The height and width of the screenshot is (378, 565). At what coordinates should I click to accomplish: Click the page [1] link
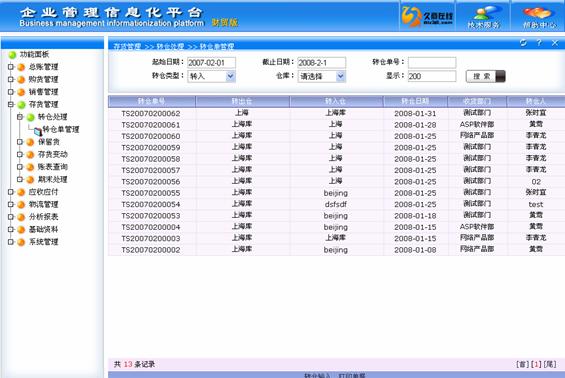[x=536, y=364]
